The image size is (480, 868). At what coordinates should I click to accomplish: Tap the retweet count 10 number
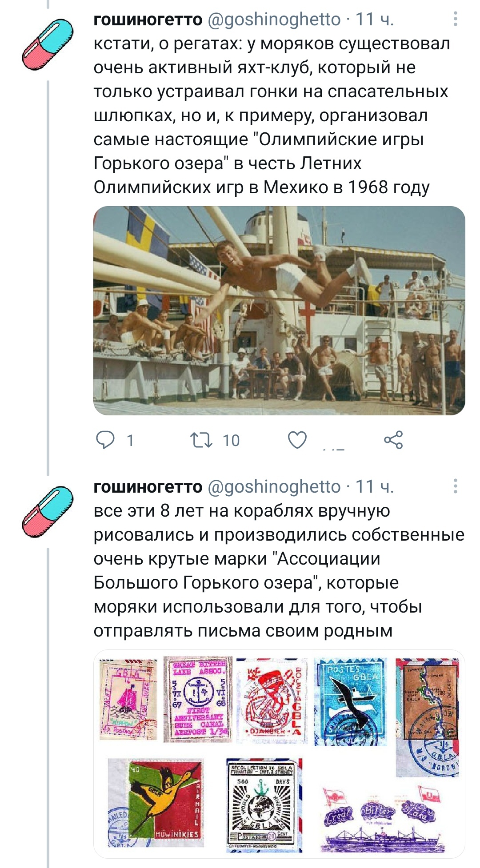point(231,440)
